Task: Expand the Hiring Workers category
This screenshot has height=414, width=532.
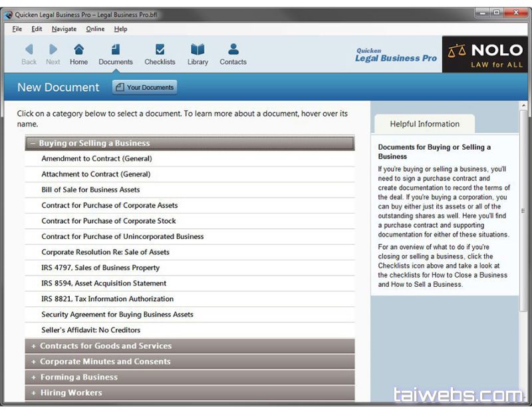Action: point(33,393)
